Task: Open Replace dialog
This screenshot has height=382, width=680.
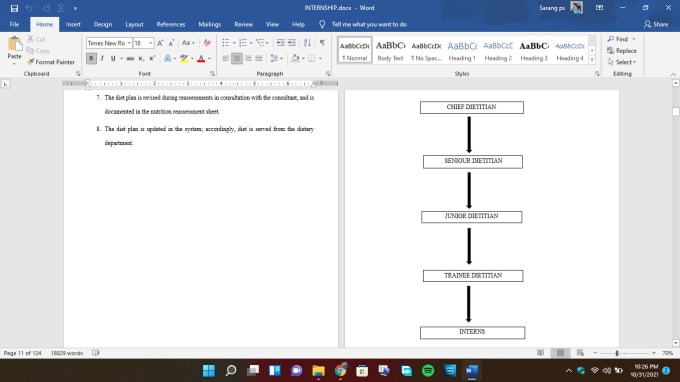Action: pos(622,51)
